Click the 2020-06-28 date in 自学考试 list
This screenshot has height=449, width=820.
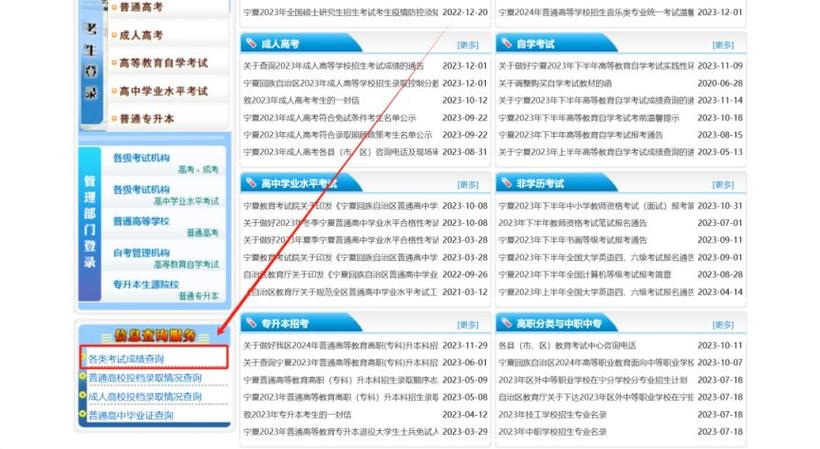[x=720, y=83]
